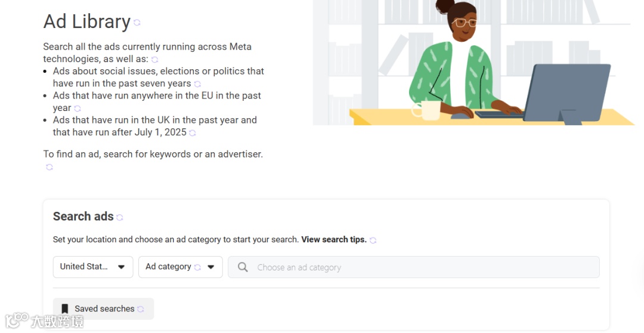The image size is (644, 333).
Task: Click sync icon inside Ad category dropdown
Action: (x=197, y=267)
